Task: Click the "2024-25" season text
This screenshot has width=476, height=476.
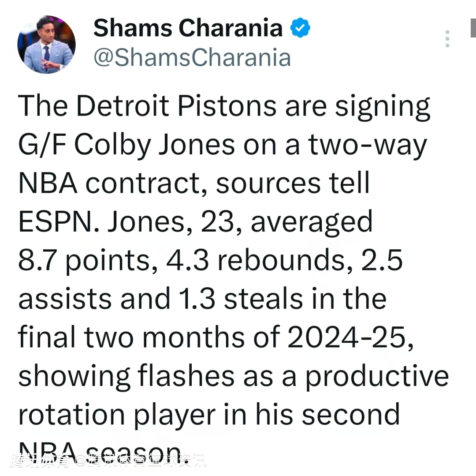Action: click(350, 337)
